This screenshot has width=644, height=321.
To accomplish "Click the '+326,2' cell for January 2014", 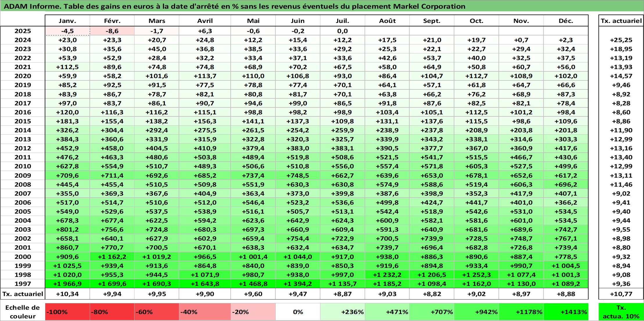I will [x=67, y=130].
